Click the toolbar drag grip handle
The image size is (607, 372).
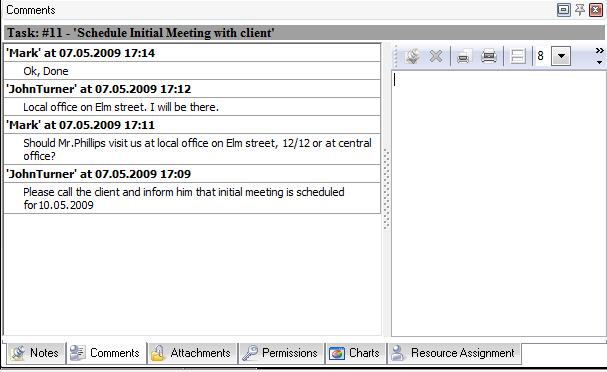pyautogui.click(x=396, y=57)
